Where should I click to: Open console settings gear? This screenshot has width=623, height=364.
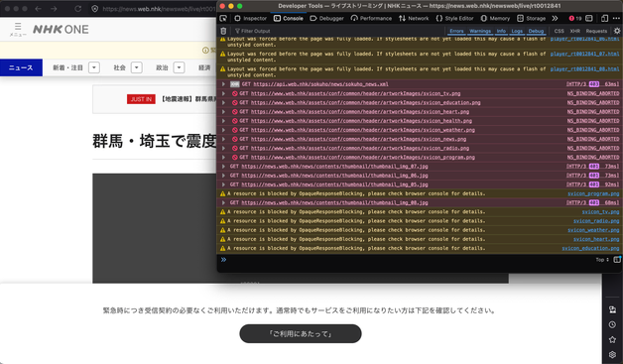[x=617, y=31]
